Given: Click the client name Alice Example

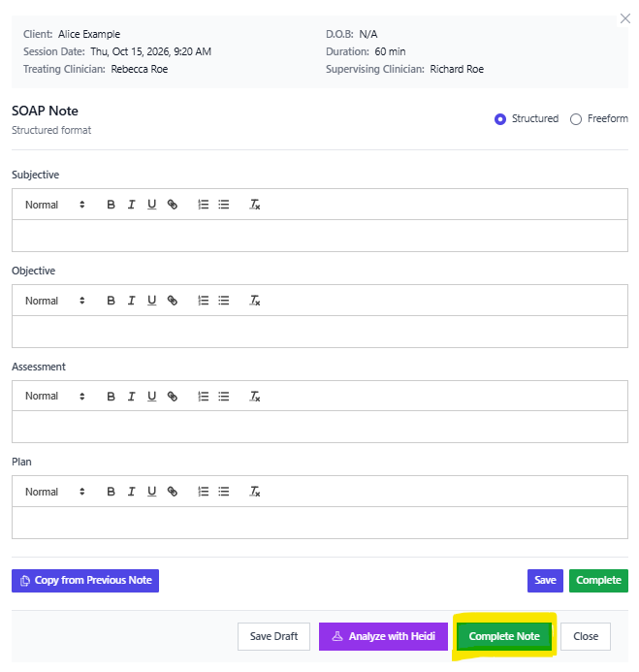Looking at the screenshot, I should [x=89, y=34].
